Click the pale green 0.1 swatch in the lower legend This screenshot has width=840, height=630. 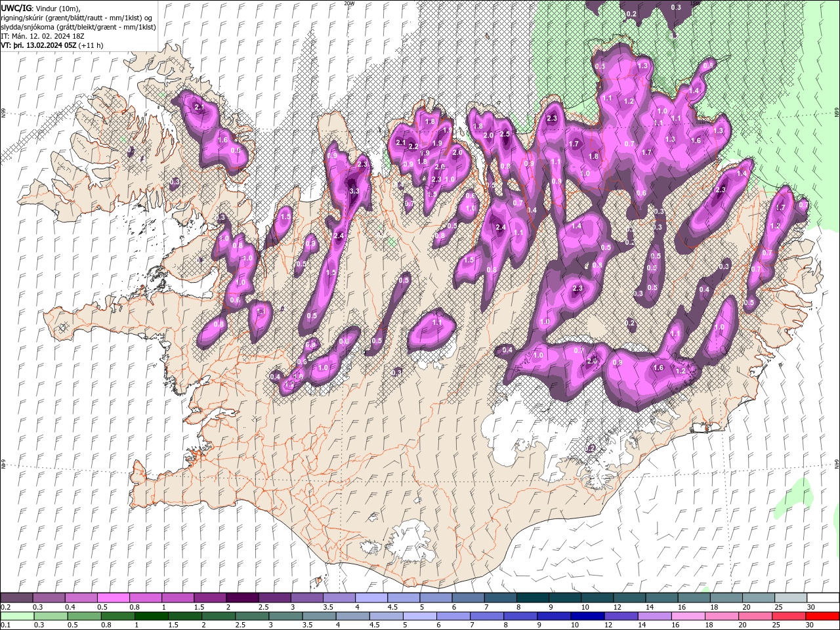(x=17, y=616)
